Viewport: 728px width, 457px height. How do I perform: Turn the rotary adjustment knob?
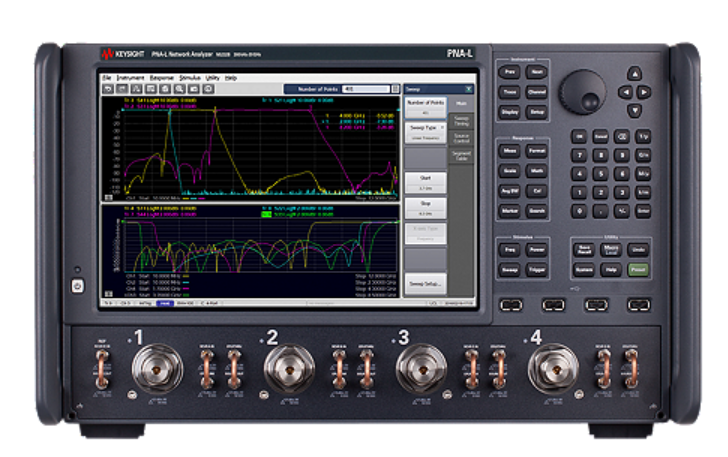click(583, 92)
